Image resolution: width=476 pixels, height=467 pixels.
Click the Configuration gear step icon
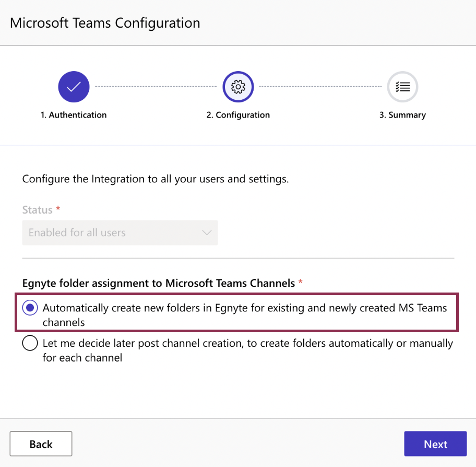tap(238, 87)
